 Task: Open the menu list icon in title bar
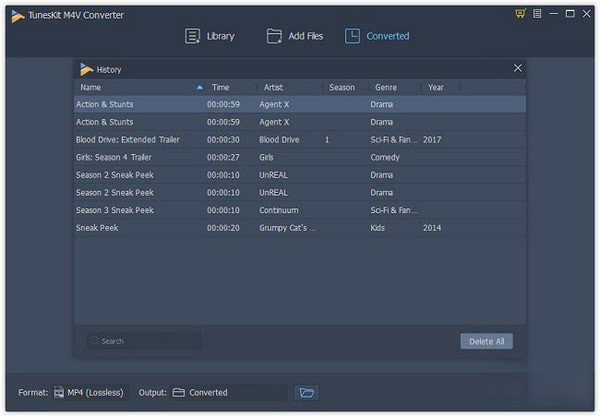(537, 14)
